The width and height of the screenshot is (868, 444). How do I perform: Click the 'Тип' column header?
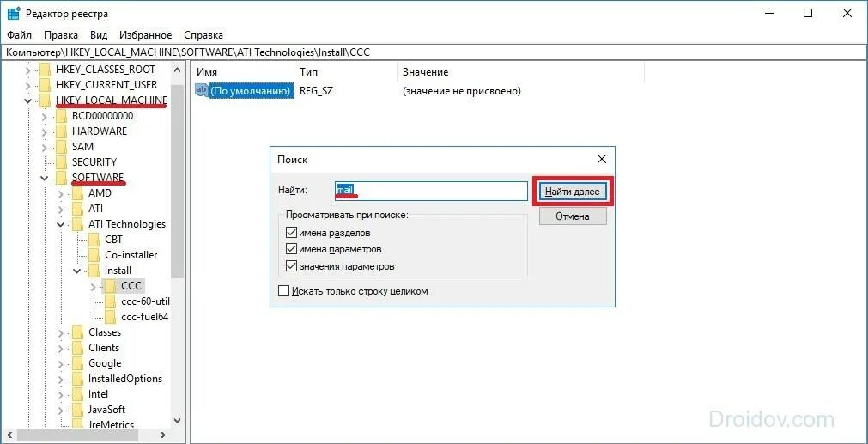click(345, 72)
